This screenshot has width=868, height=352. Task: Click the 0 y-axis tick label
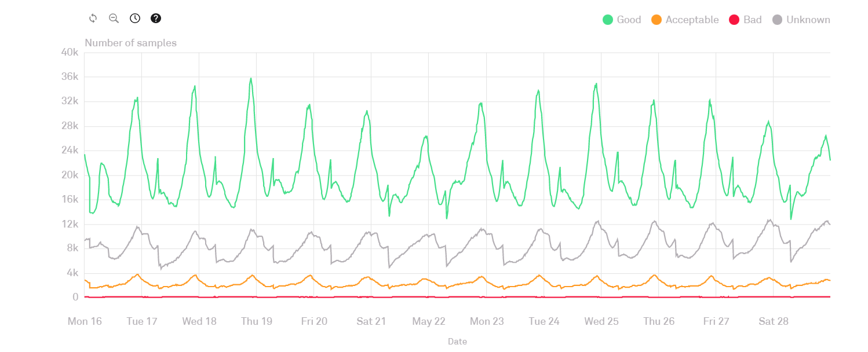(75, 298)
